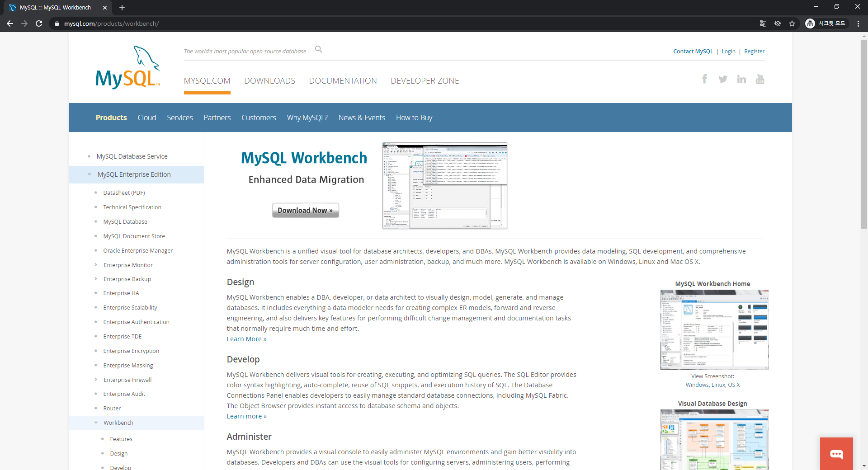Open Enterprise HA sidebar link

click(x=121, y=293)
